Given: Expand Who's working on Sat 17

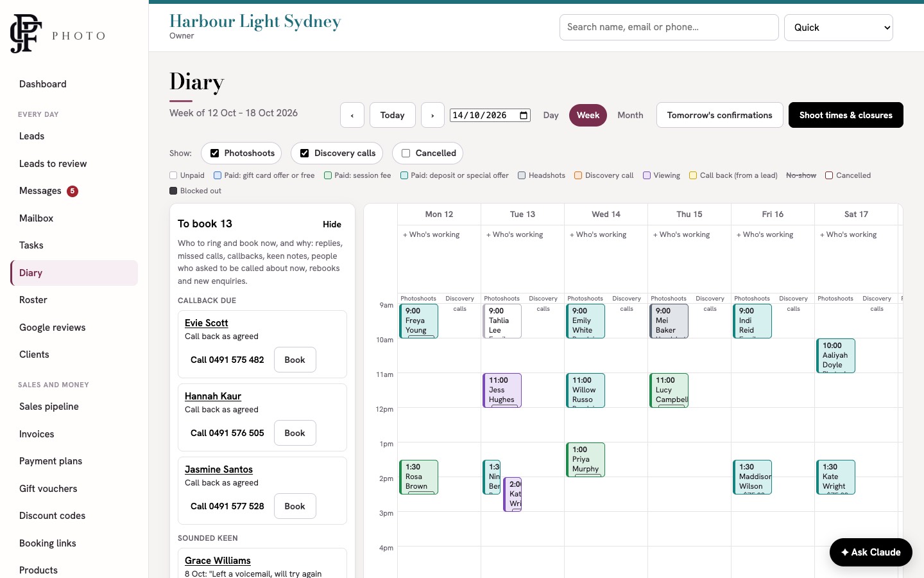Looking at the screenshot, I should [x=848, y=234].
